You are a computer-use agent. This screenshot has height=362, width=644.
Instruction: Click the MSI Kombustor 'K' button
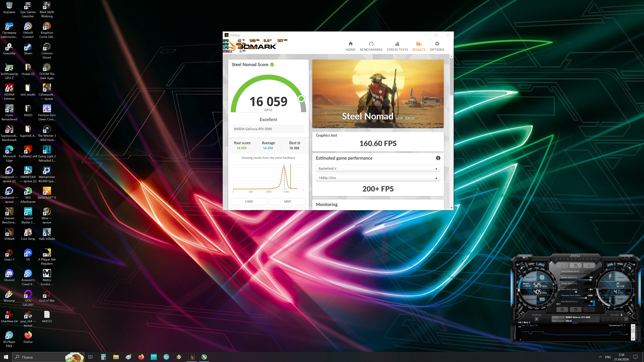[x=562, y=266]
